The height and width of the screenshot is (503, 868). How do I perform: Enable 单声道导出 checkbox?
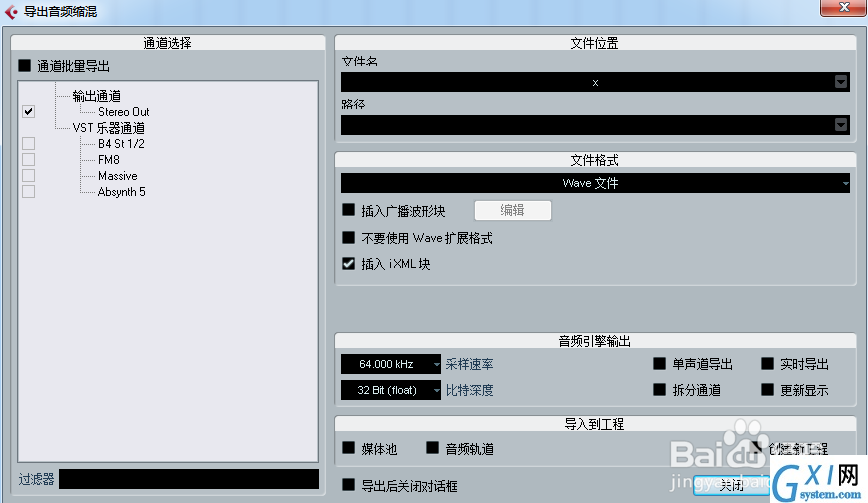[659, 364]
